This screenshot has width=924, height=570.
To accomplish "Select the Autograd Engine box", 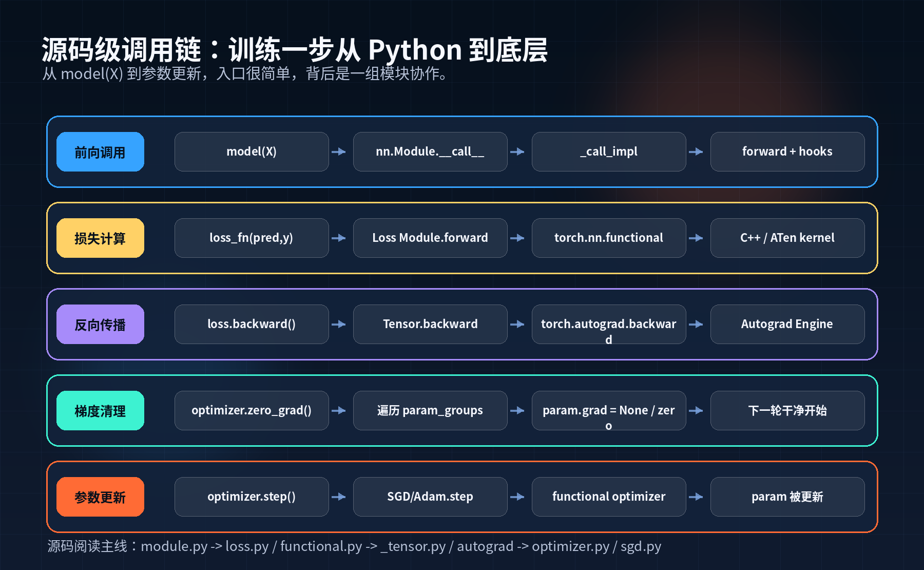I will (x=787, y=324).
